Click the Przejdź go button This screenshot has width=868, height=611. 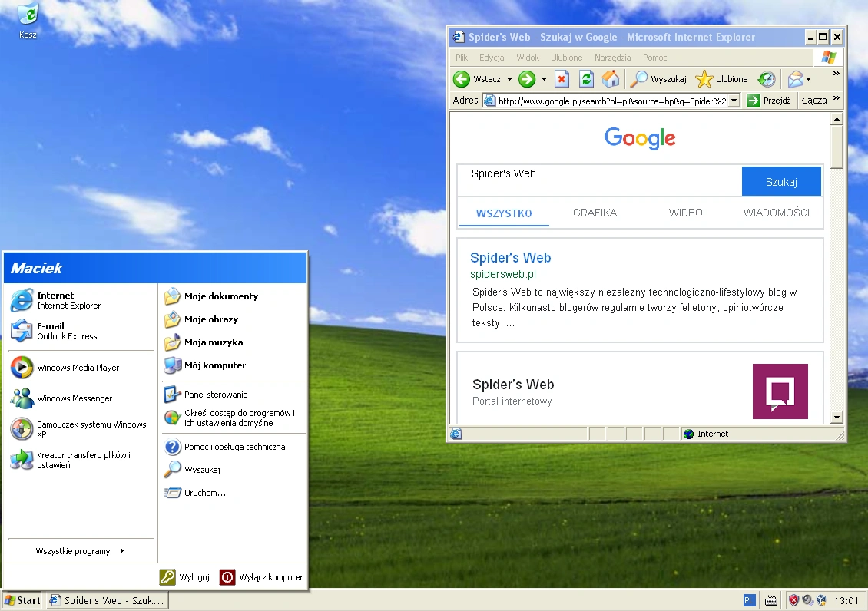(x=770, y=101)
